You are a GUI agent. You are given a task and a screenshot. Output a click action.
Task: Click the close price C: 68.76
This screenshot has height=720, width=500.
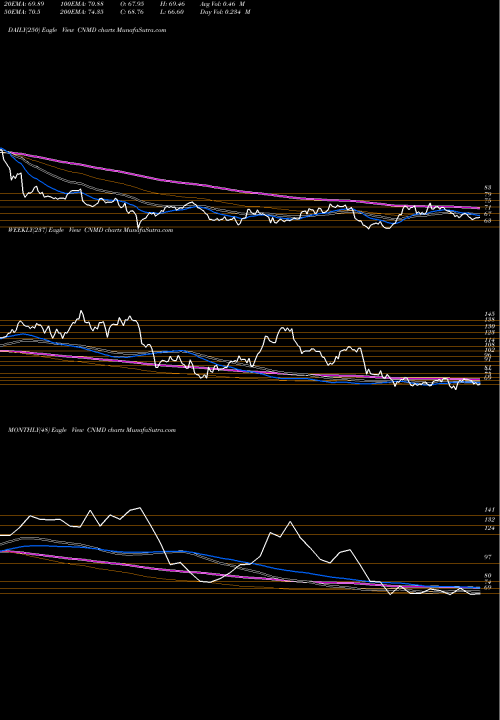coord(133,12)
